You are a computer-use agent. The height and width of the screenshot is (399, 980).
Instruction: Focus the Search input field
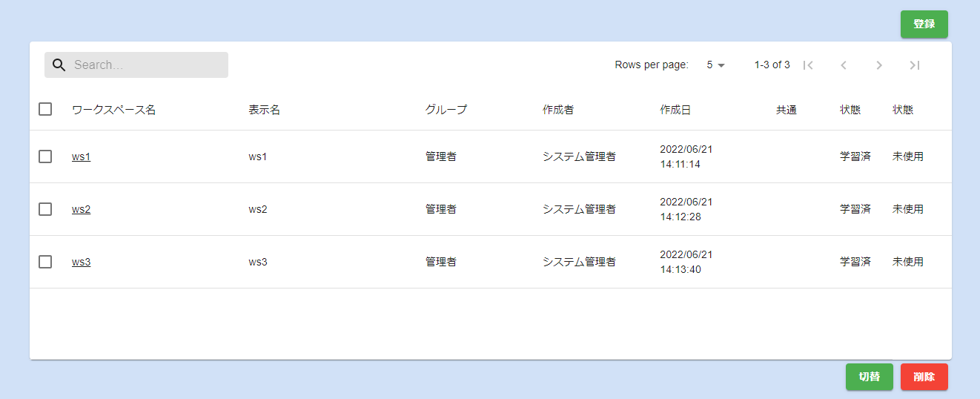pyautogui.click(x=147, y=65)
